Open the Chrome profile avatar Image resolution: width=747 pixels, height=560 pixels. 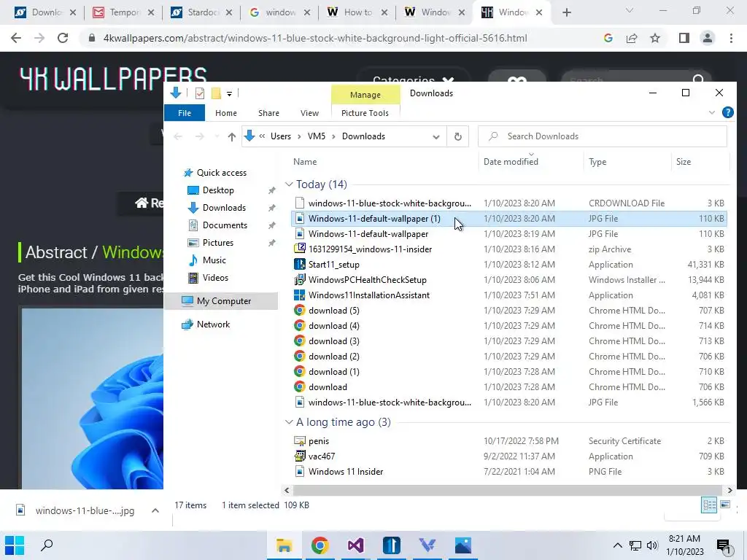(x=708, y=38)
